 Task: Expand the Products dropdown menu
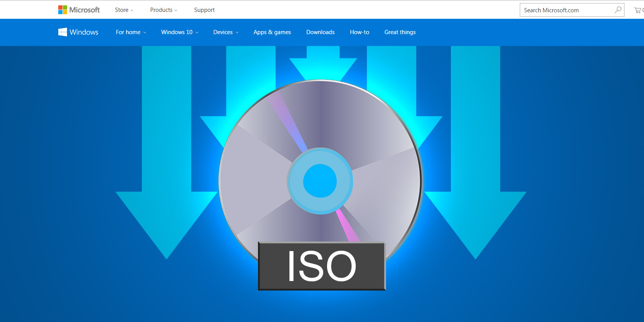click(163, 10)
